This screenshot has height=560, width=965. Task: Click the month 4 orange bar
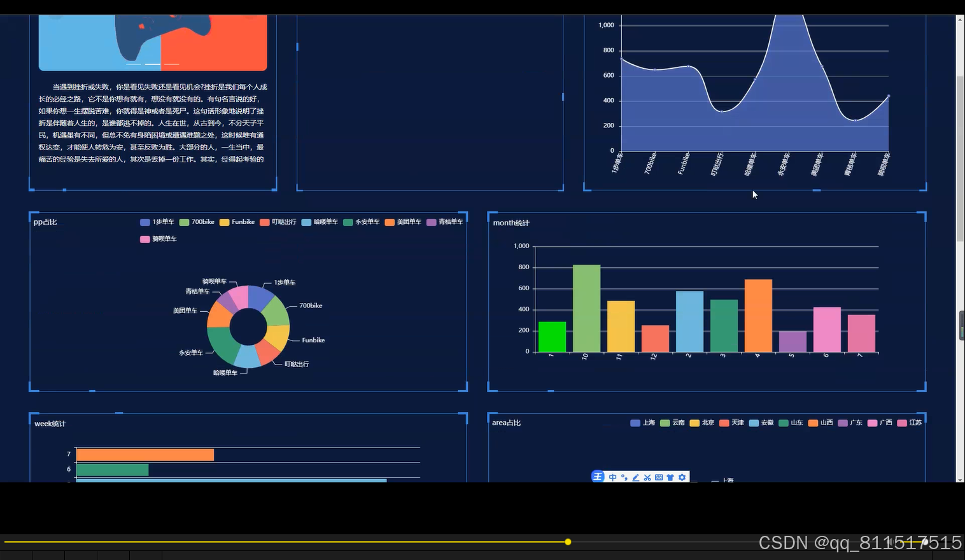point(758,316)
